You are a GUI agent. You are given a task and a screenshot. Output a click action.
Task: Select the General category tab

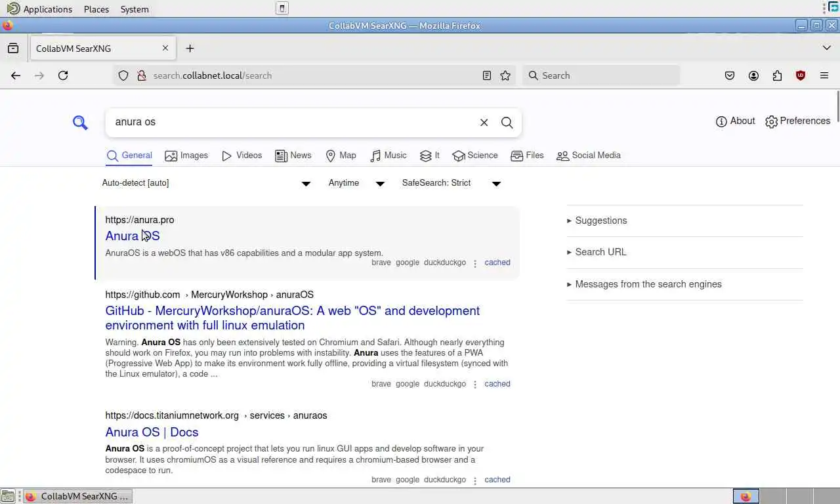129,156
